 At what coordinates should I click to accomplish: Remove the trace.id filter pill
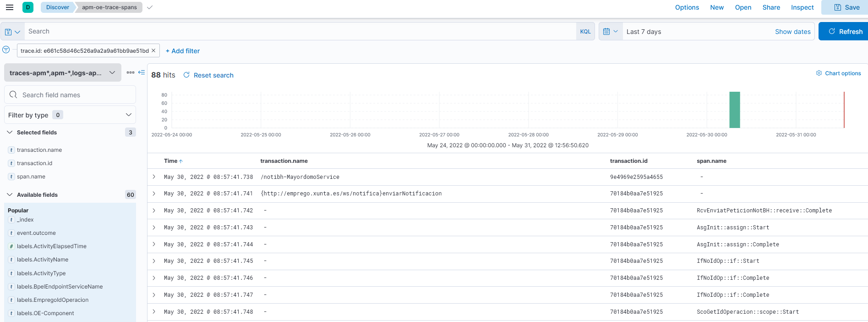click(x=153, y=50)
